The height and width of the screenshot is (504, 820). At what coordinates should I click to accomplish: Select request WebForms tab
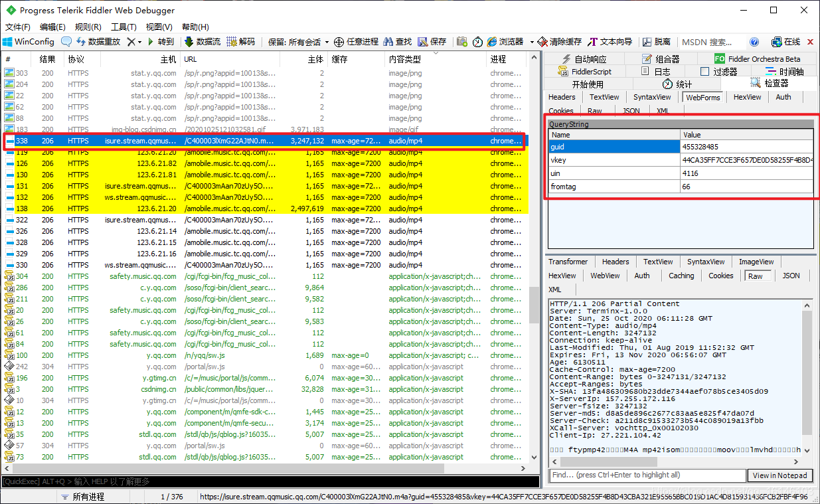pyautogui.click(x=703, y=98)
